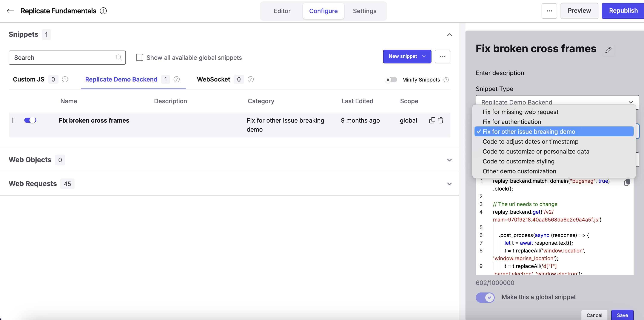644x320 pixels.
Task: Click the Scope column header
Action: [x=409, y=101]
